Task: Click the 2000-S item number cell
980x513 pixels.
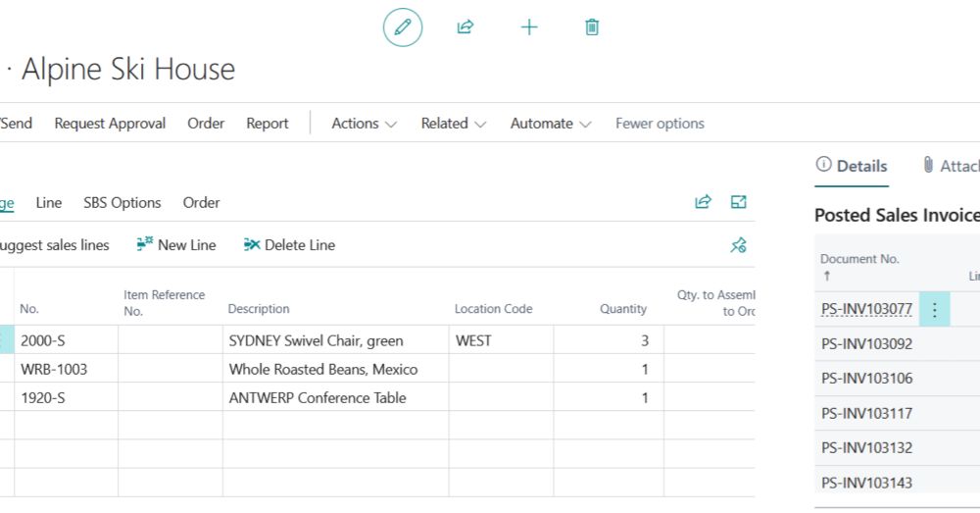Action: coord(67,340)
